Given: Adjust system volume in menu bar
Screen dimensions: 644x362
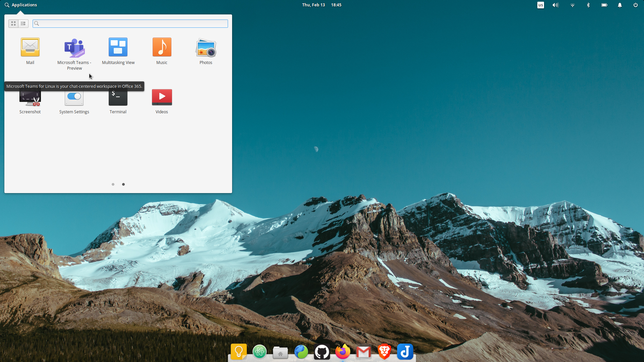Looking at the screenshot, I should tap(556, 5).
